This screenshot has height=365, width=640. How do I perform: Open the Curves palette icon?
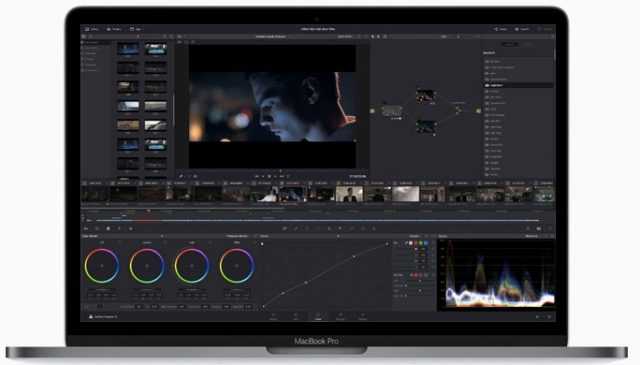tap(285, 229)
